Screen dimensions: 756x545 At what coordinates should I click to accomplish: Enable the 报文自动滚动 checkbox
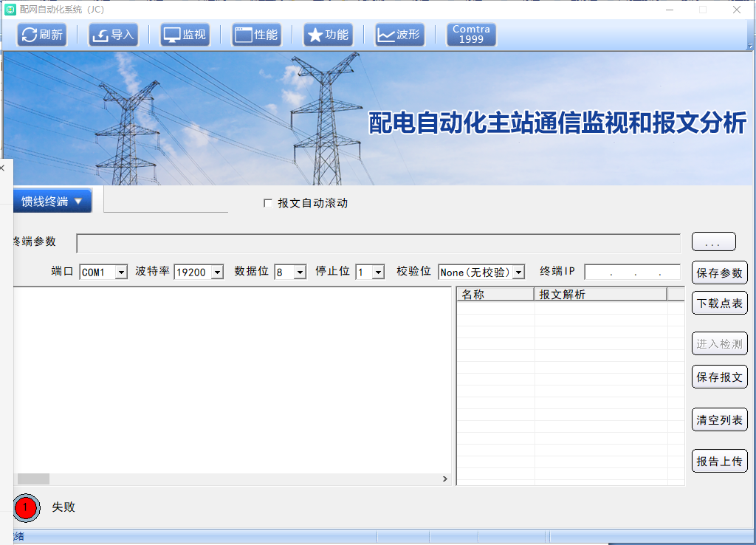(x=268, y=203)
